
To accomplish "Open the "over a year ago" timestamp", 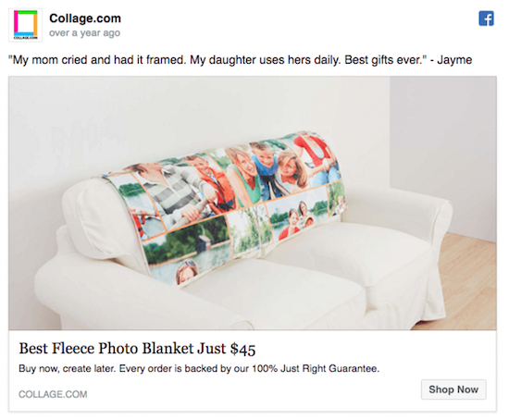I will tap(85, 32).
